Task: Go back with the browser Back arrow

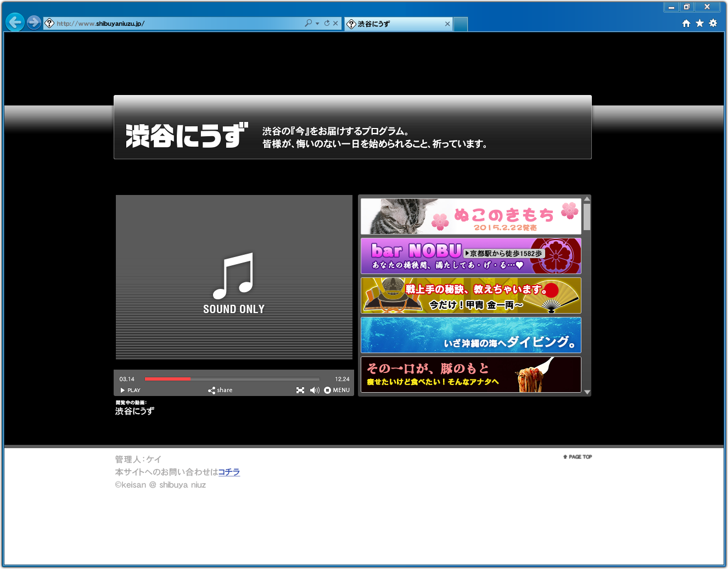Action: click(x=15, y=22)
